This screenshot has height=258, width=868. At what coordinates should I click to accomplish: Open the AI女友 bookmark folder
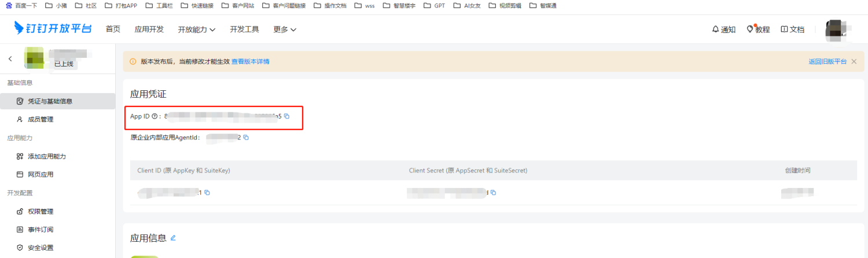tap(467, 6)
